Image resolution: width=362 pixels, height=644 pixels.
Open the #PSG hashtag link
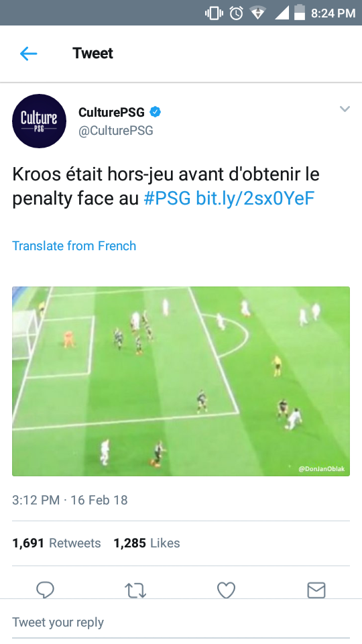[168, 199]
